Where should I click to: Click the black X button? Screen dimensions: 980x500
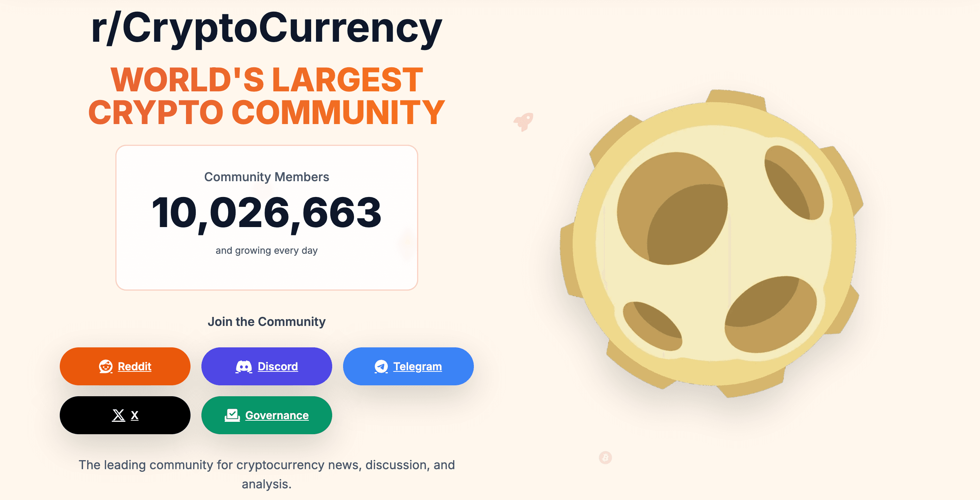124,415
